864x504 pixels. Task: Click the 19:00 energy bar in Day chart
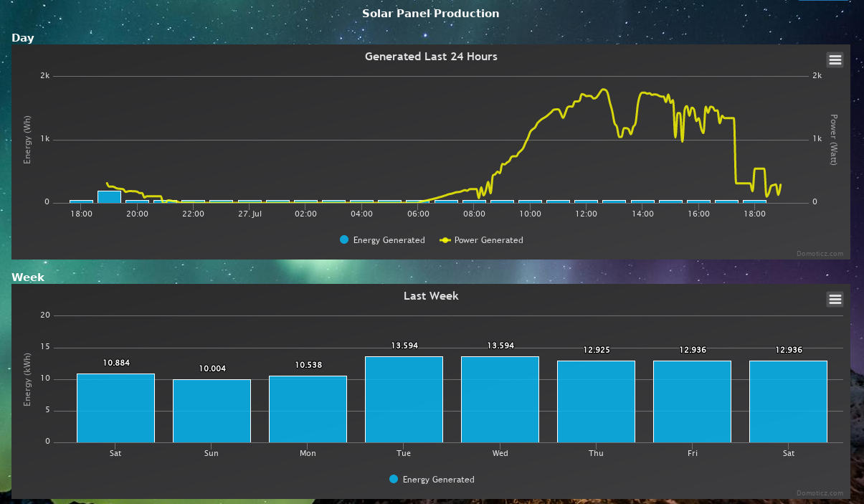pos(109,196)
